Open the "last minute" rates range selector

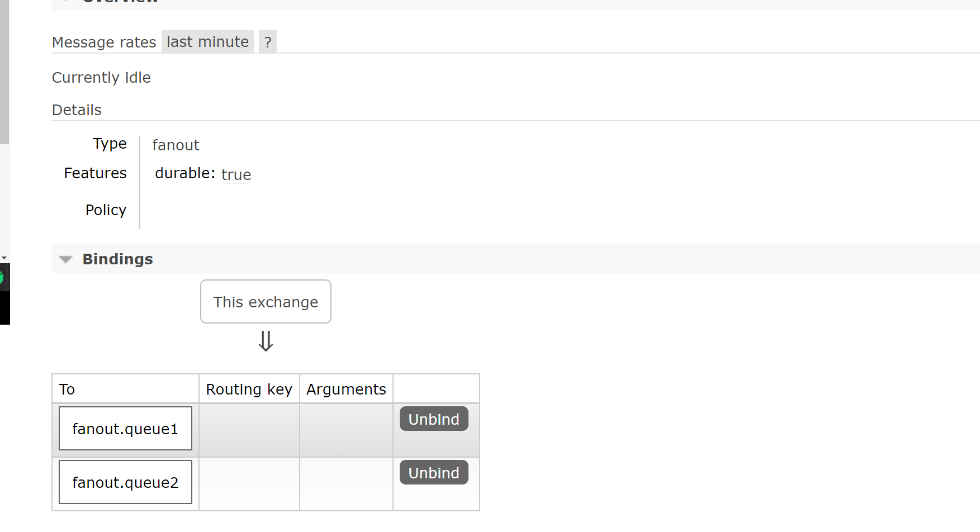207,42
